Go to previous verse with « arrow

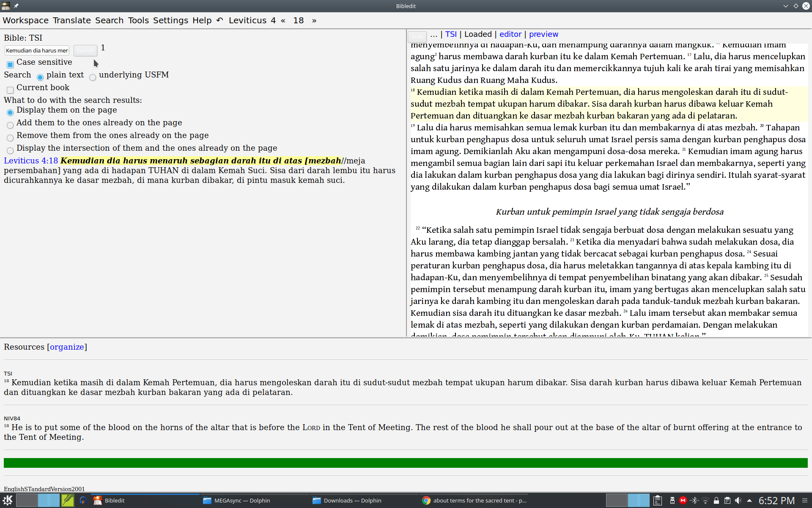click(x=283, y=20)
